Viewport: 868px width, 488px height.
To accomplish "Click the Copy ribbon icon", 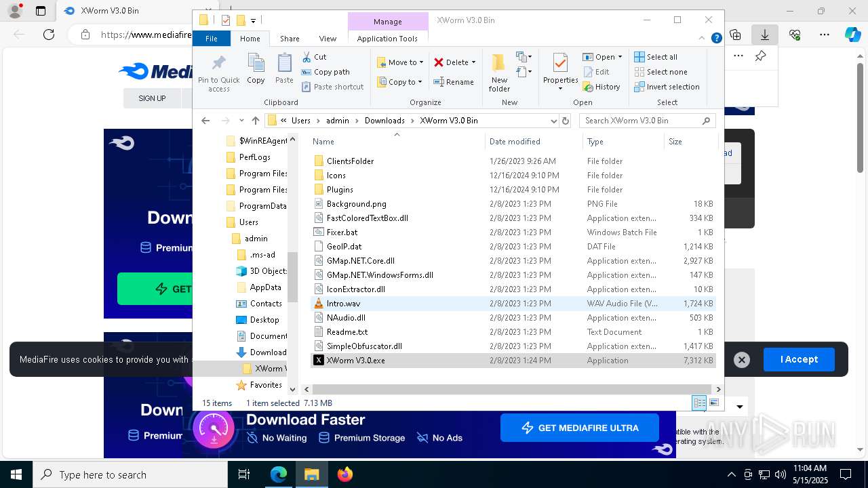I will [x=256, y=68].
